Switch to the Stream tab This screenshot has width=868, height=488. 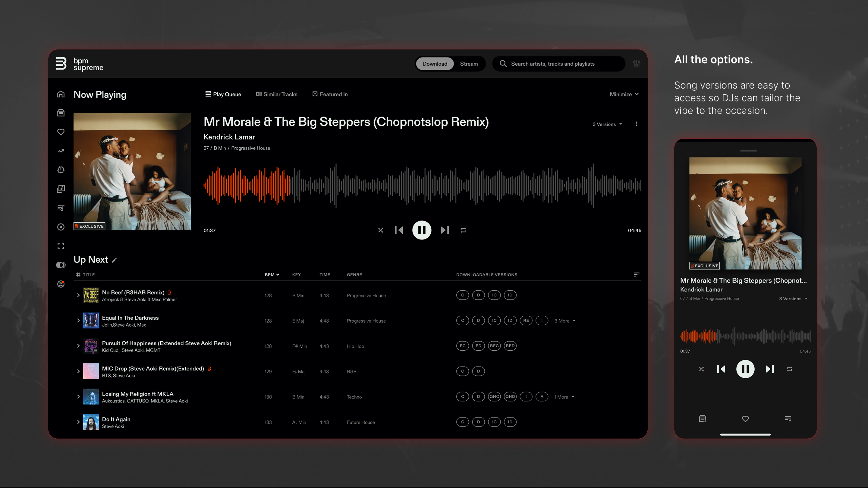(x=469, y=64)
